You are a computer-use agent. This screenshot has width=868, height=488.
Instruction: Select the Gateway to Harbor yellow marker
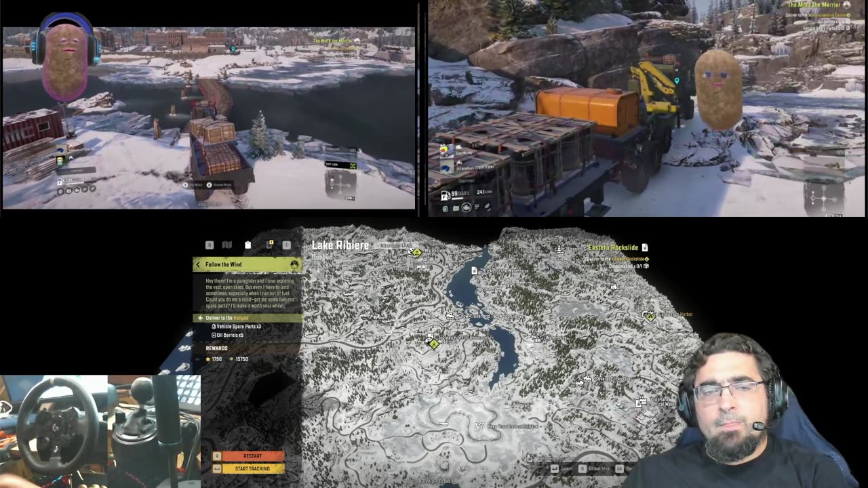coord(650,316)
